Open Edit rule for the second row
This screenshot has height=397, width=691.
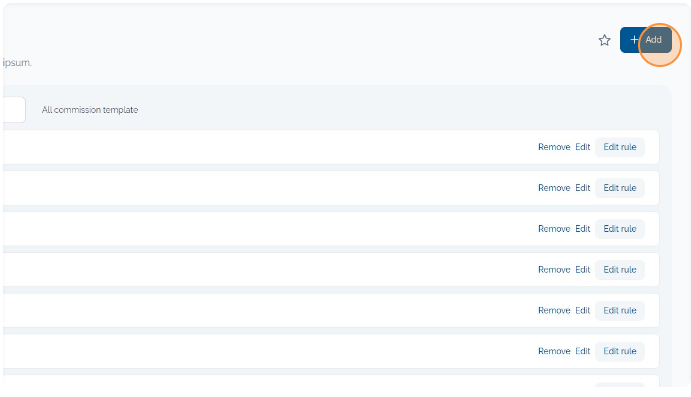pyautogui.click(x=620, y=188)
